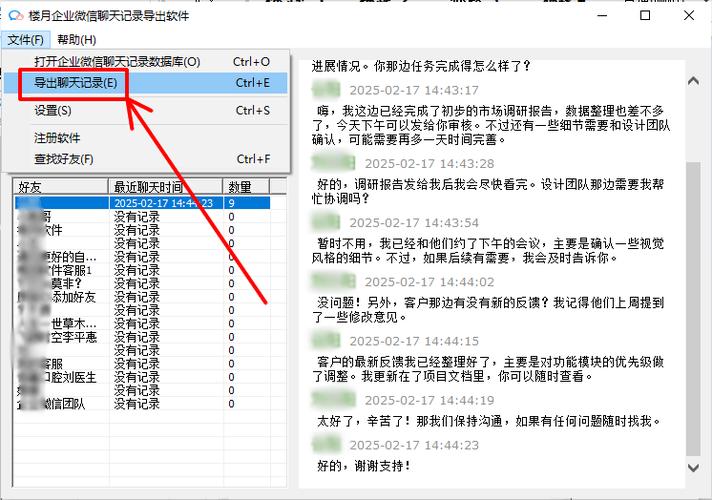Click the chat panel scrollbar thumb
This screenshot has width=712, height=500.
coord(693,309)
